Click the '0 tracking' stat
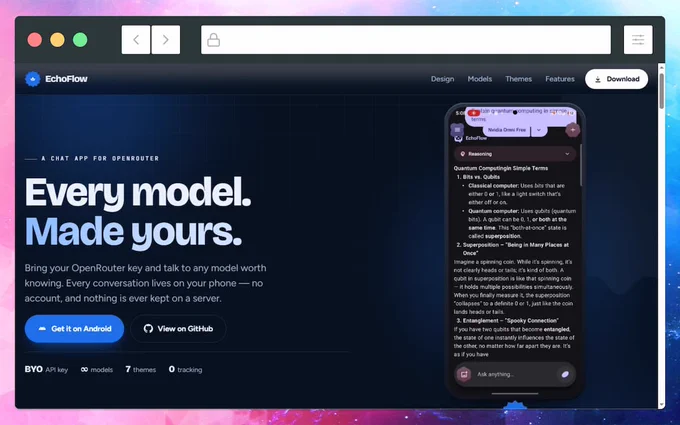The image size is (680, 425). (x=186, y=369)
